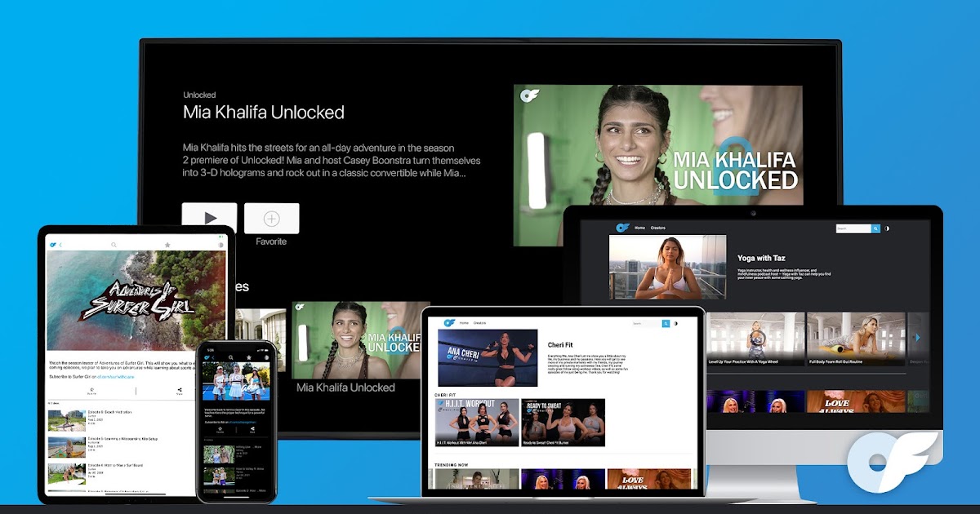Click the Mia Khalifa Unlocked title on TV
The height and width of the screenshot is (514, 980).
pyautogui.click(x=264, y=113)
